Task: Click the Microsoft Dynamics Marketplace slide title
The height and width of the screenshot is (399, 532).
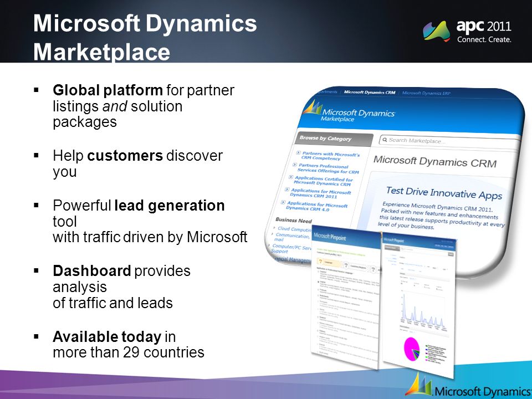Action: click(145, 38)
